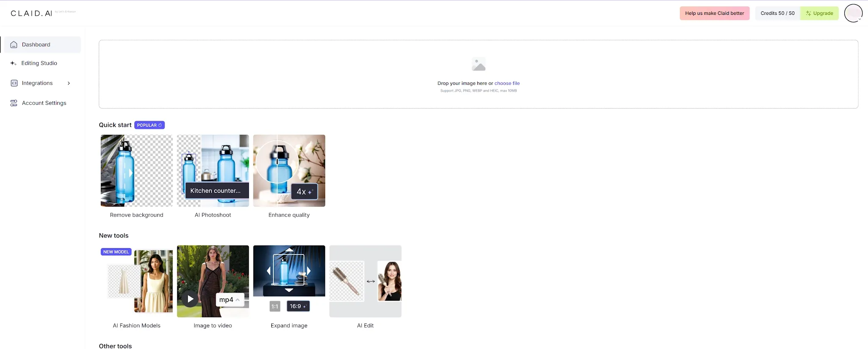The height and width of the screenshot is (349, 868).
Task: Click the image placeholder icon in drop zone
Action: (x=479, y=64)
